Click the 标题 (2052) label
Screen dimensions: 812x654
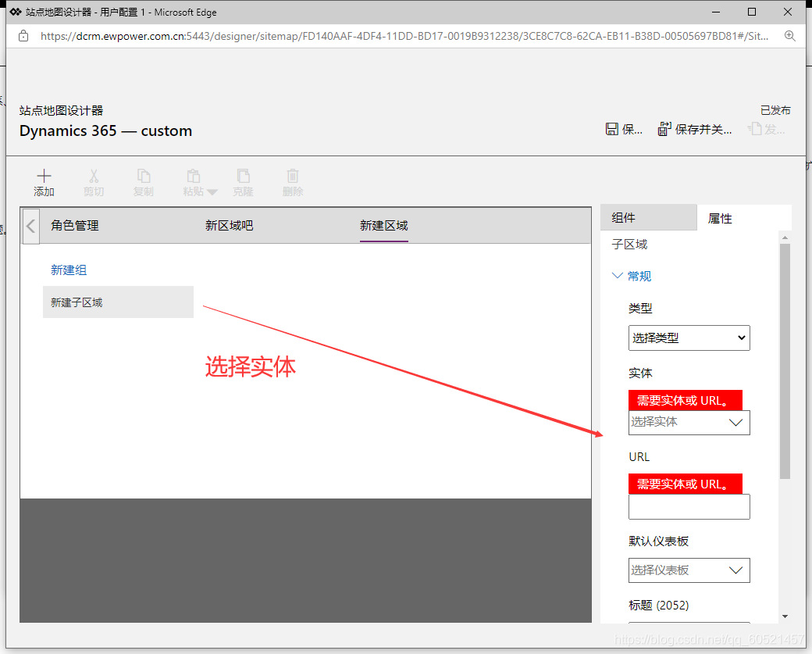coord(659,606)
